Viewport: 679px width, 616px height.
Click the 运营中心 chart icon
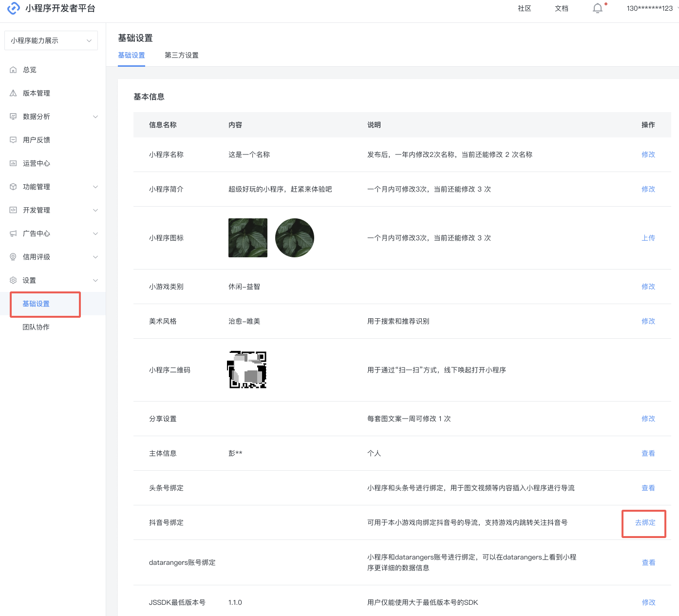(13, 163)
